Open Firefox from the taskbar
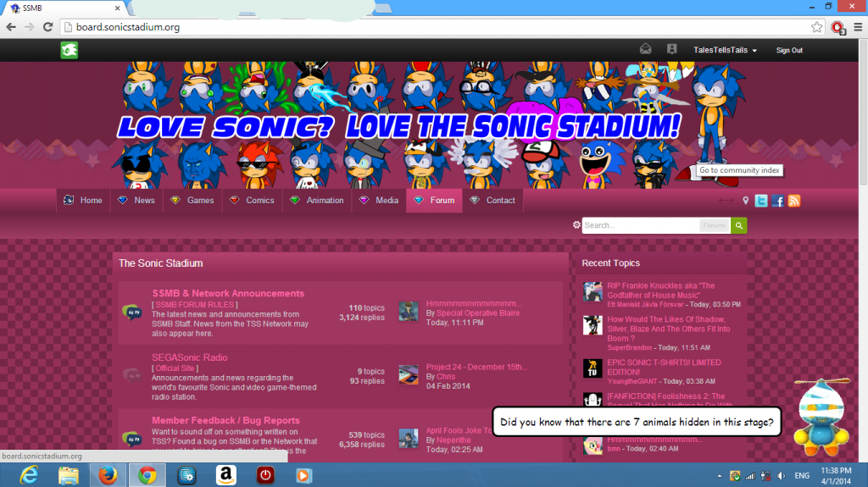The width and height of the screenshot is (868, 487). [108, 475]
